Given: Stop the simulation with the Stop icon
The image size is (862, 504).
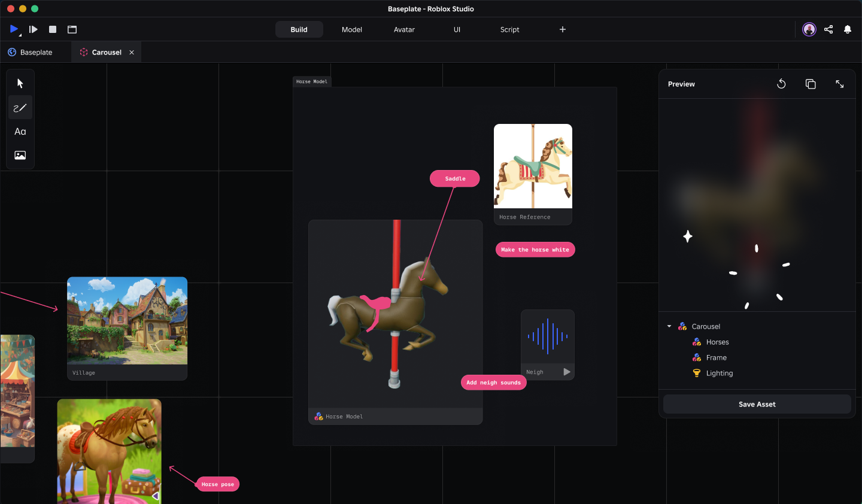Looking at the screenshot, I should 53,29.
